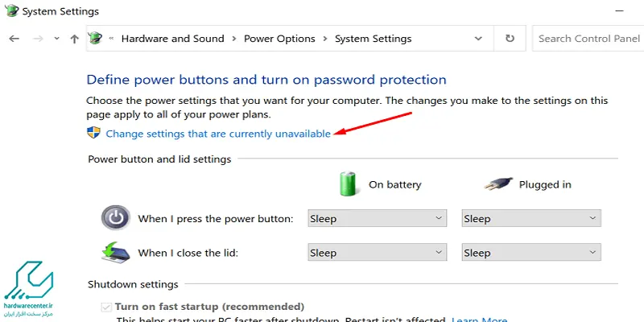The image size is (644, 322).
Task: Click the UAC shield icon
Action: click(x=93, y=133)
